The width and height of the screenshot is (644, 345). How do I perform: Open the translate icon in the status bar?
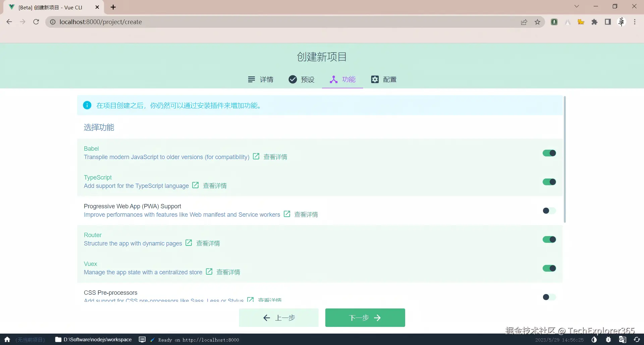pos(622,340)
